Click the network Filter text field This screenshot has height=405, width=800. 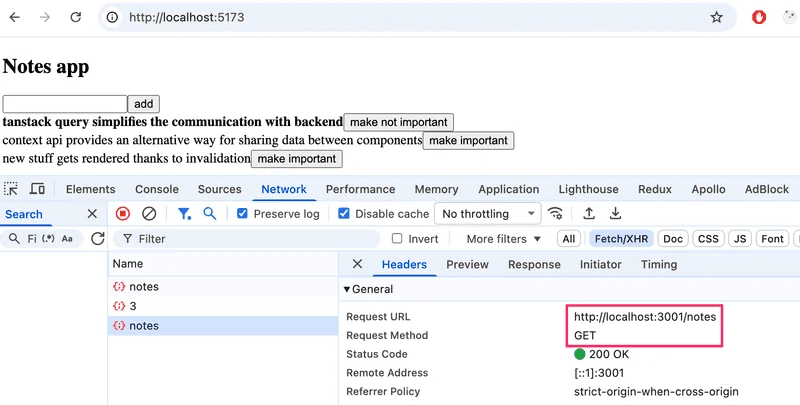click(246, 239)
